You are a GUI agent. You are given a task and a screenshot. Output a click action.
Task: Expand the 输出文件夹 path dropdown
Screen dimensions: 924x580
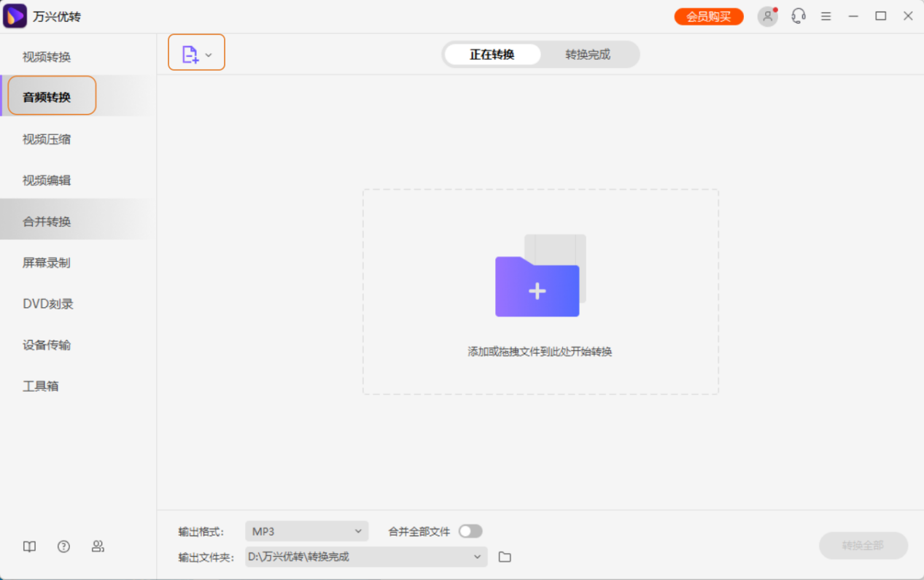pos(478,557)
